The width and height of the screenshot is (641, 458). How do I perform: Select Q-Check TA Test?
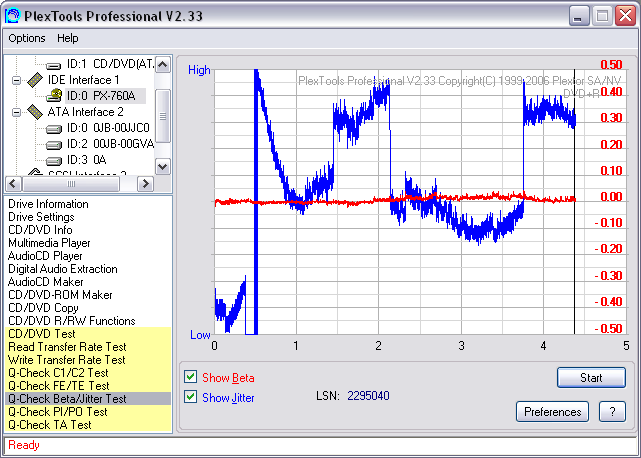[x=88, y=425]
